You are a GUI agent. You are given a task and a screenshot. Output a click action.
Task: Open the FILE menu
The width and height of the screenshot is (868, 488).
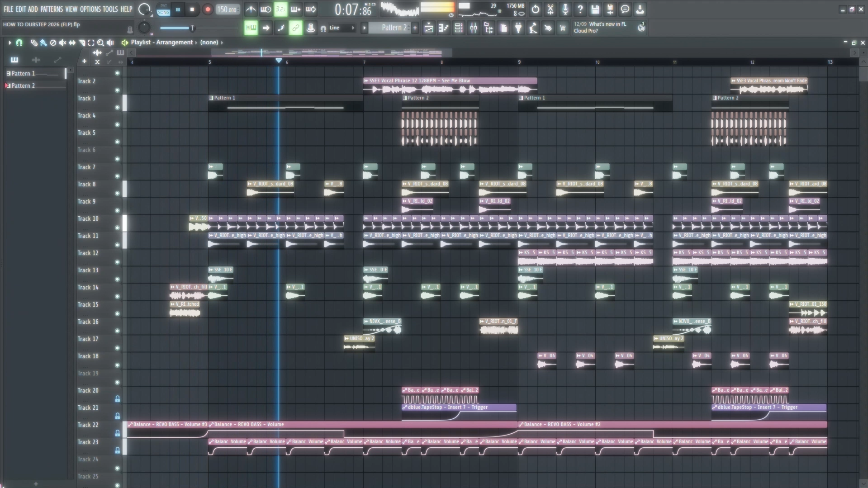8,9
